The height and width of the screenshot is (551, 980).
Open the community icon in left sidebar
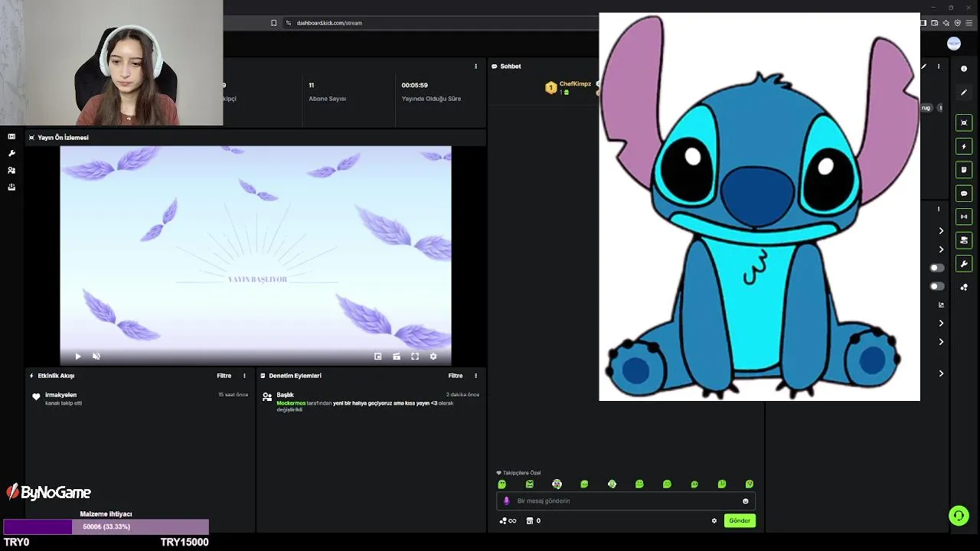[x=11, y=170]
